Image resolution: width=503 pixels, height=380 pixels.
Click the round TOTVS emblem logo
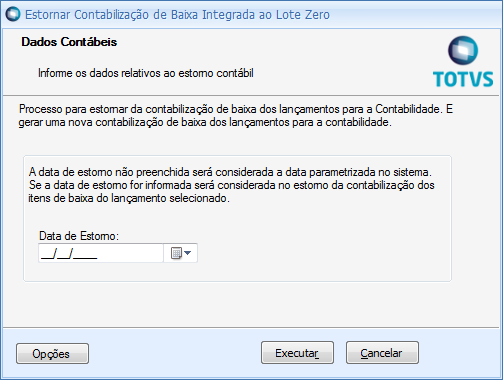coord(463,51)
